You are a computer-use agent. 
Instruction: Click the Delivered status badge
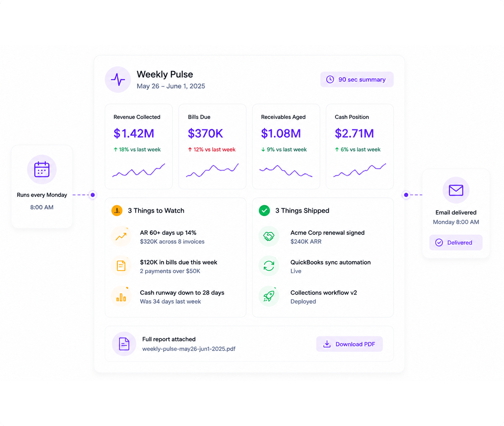[456, 243]
